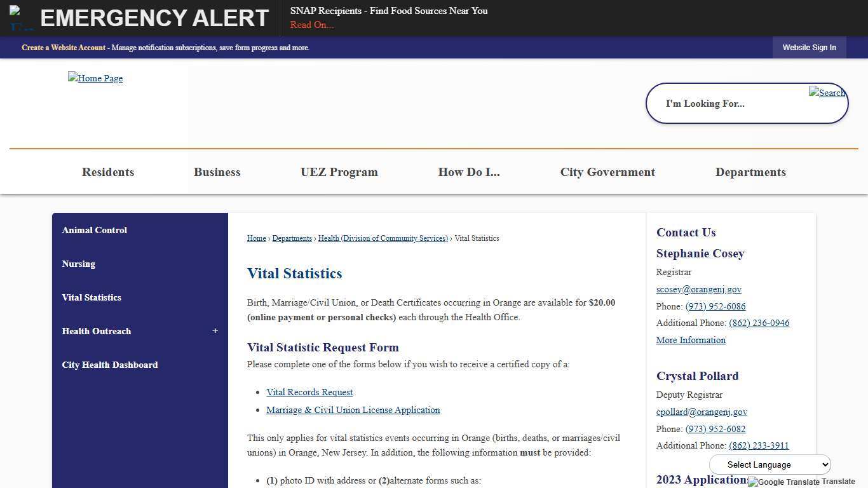Email Stephanie Cosey at scosey@orangenj.gov
Viewport: 868px width, 488px height.
tap(698, 289)
